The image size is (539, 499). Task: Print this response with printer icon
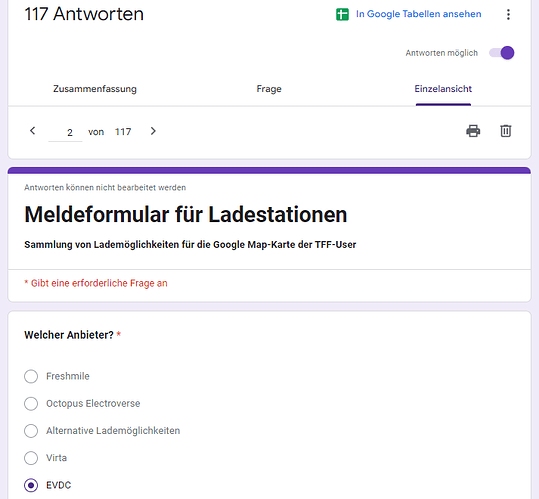click(x=473, y=131)
